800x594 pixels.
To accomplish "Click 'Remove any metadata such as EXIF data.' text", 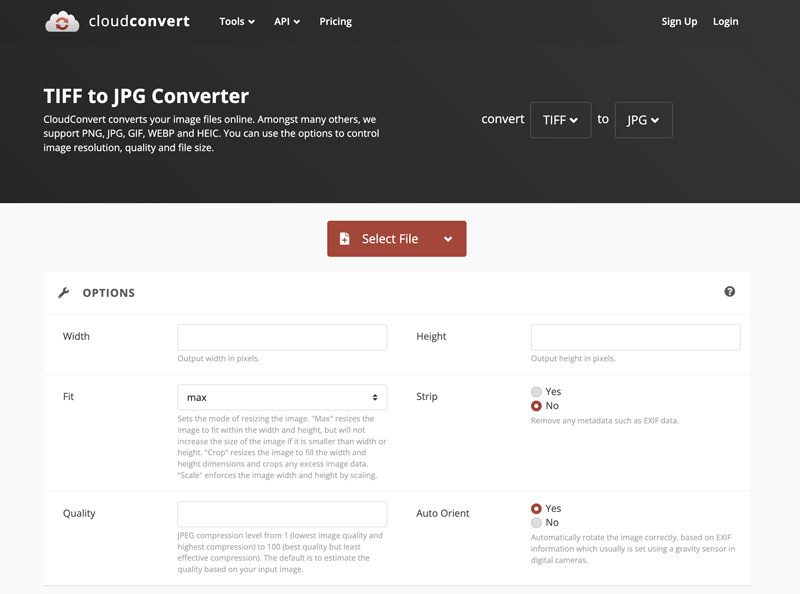I will tap(605, 420).
